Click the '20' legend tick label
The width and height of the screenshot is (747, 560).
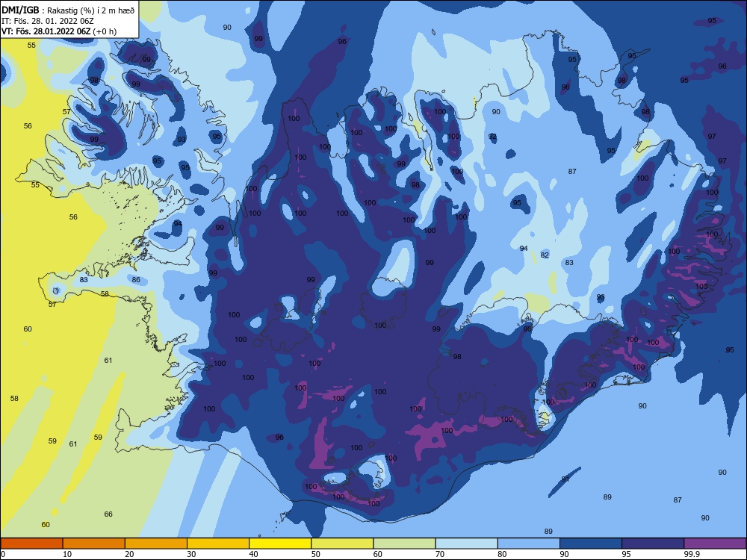coord(129,554)
